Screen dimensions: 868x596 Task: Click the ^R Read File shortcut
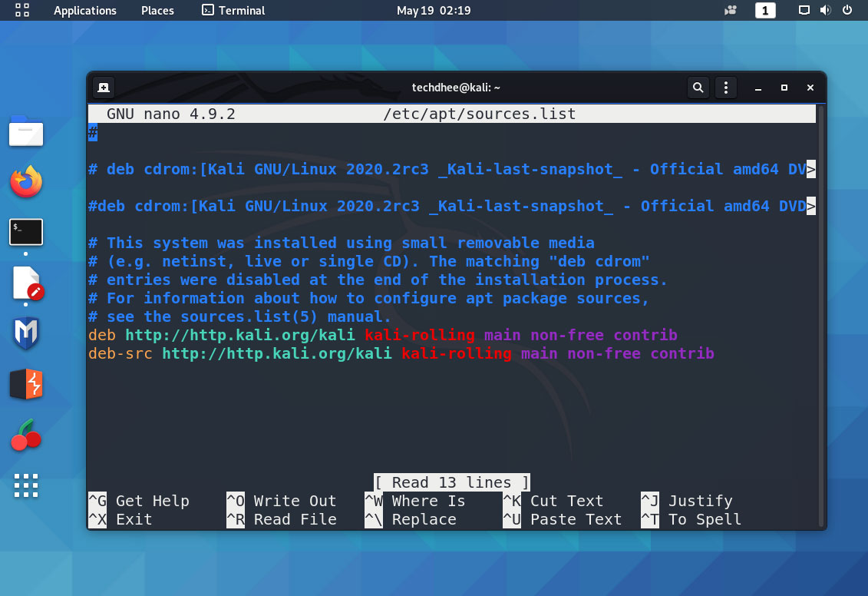tap(281, 519)
